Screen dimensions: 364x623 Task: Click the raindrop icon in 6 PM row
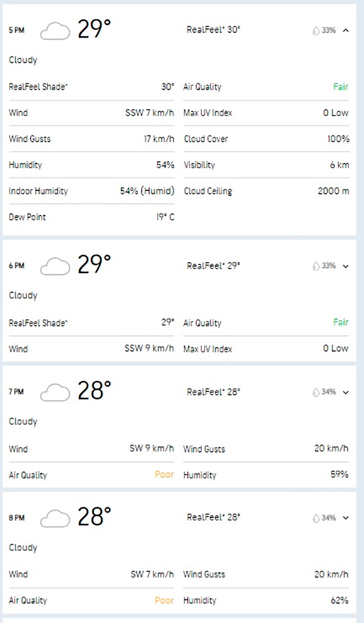pos(316,266)
